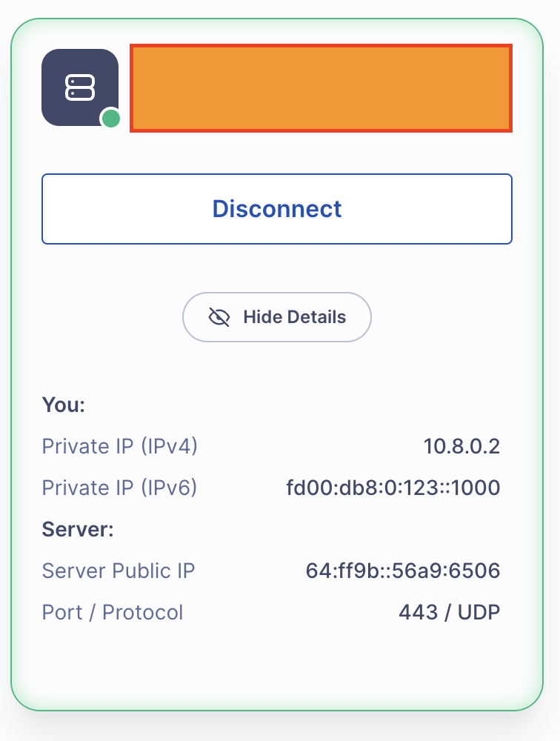Click the server stack icon
560x741 pixels.
pyautogui.click(x=79, y=87)
